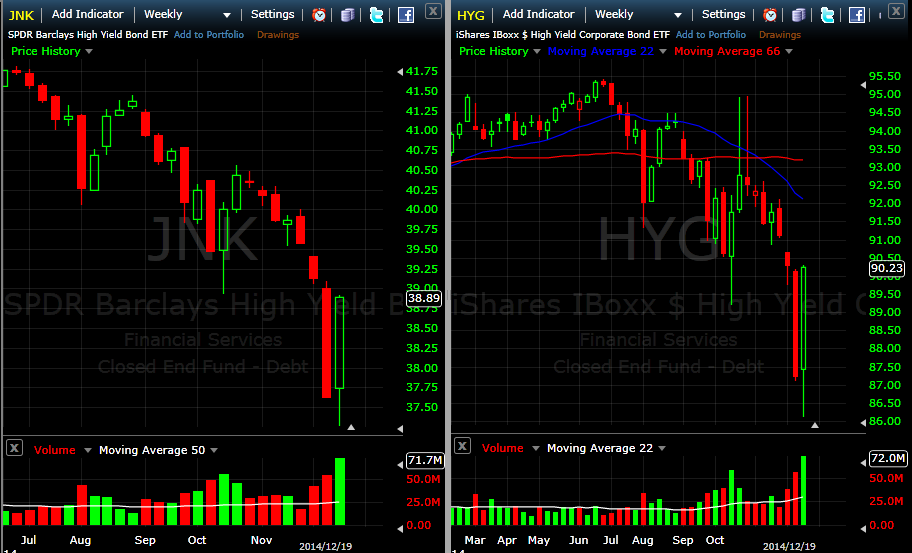Click the 95.50 price level on HYG axis
Viewport: 912px width, 553px height.
(x=885, y=76)
